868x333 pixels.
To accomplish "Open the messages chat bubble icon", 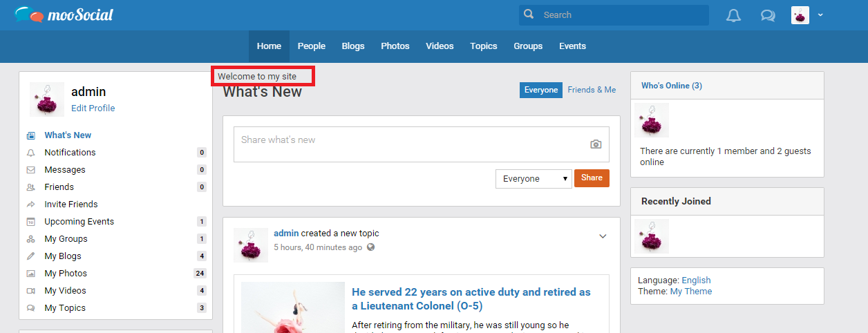I will pos(767,15).
